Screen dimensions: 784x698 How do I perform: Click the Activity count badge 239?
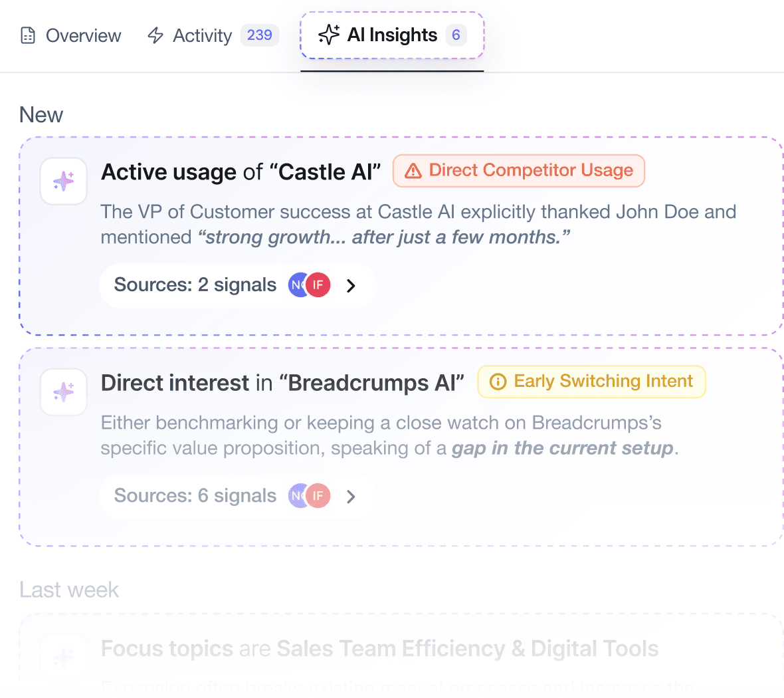coord(259,35)
